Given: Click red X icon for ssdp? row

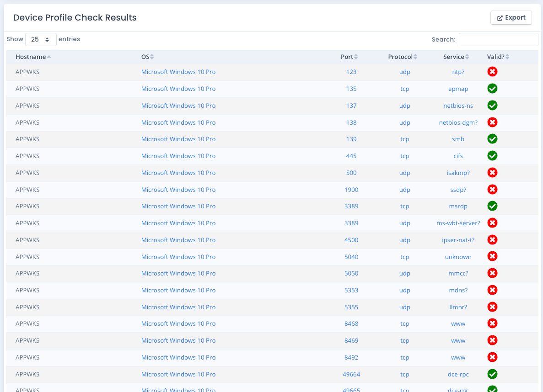Looking at the screenshot, I should pos(492,190).
